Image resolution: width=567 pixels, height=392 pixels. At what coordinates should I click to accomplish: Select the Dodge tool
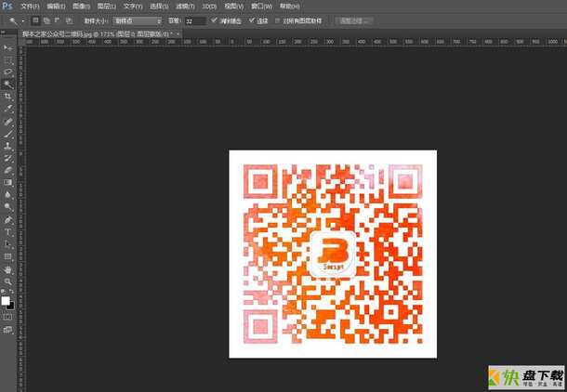coord(8,207)
